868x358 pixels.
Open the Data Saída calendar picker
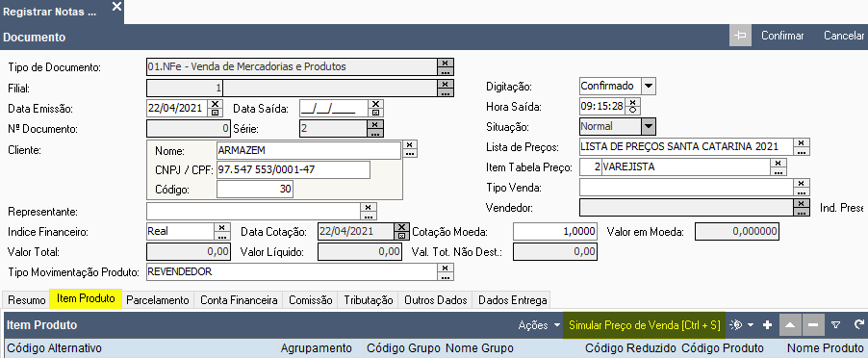pyautogui.click(x=376, y=113)
